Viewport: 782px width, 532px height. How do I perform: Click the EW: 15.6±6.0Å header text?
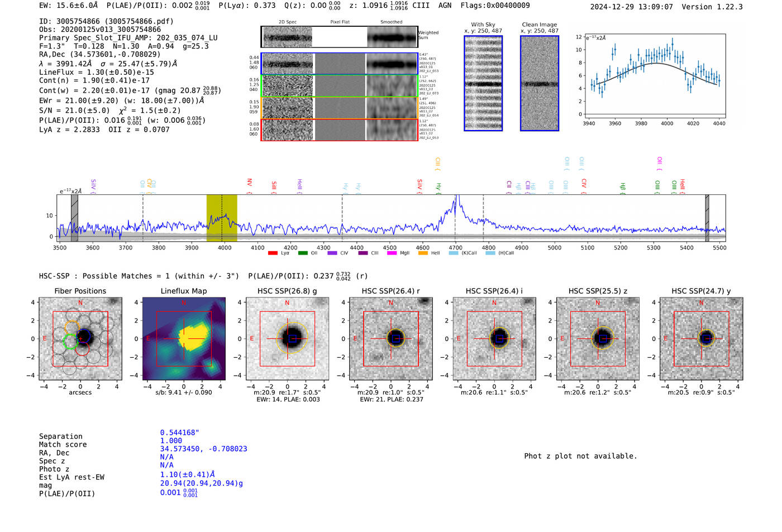[69, 5]
